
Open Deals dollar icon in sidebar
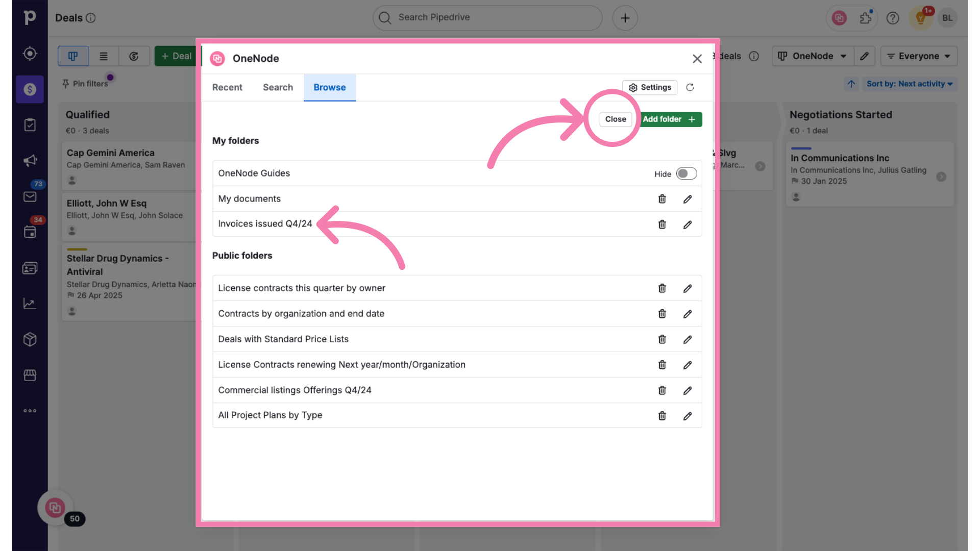(x=30, y=89)
